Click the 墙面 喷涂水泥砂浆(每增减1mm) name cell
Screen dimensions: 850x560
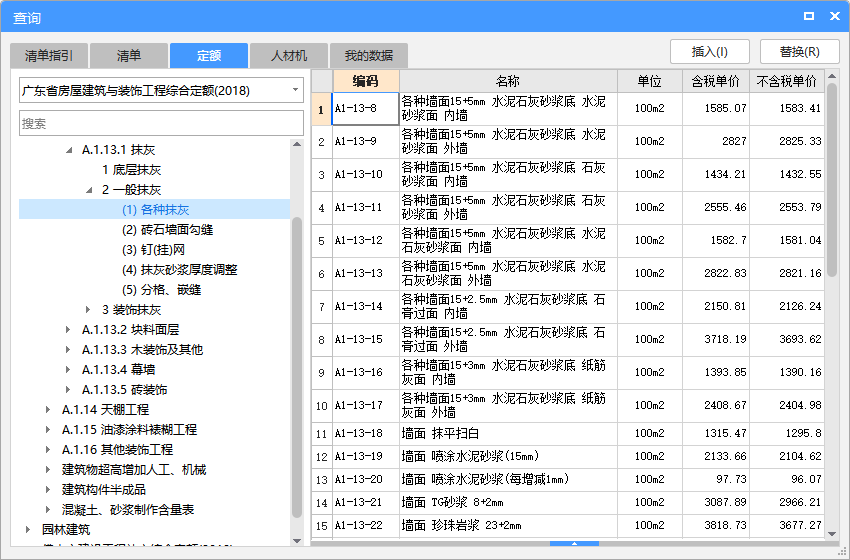pyautogui.click(x=508, y=480)
